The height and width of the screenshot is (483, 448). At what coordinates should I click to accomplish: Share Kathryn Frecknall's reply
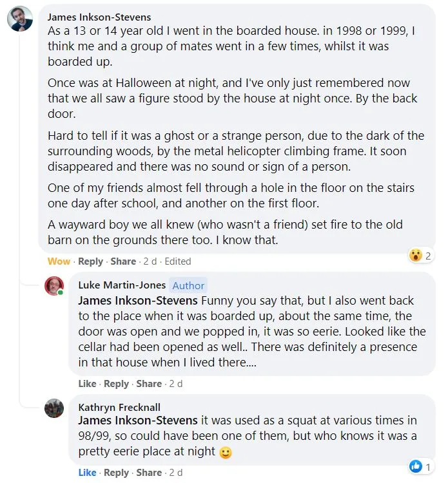pyautogui.click(x=149, y=473)
